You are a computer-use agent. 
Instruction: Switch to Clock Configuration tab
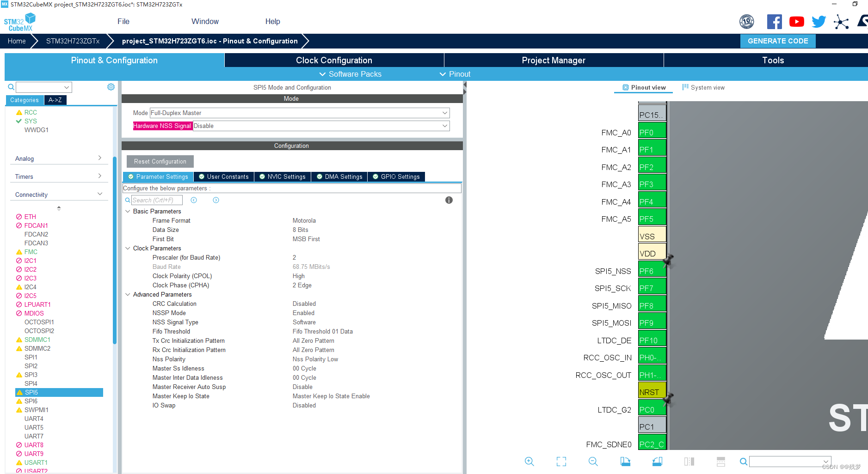pyautogui.click(x=334, y=60)
